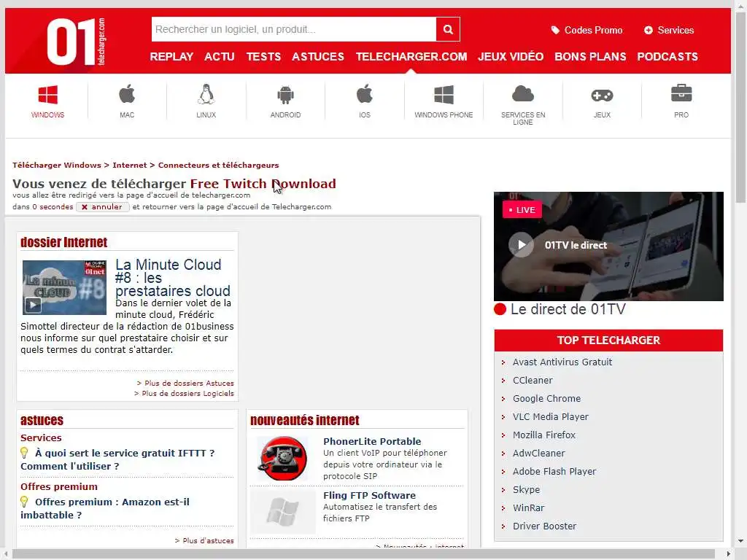The image size is (747, 560).
Task: Open the JEUX VIDÉO menu
Action: tap(511, 57)
